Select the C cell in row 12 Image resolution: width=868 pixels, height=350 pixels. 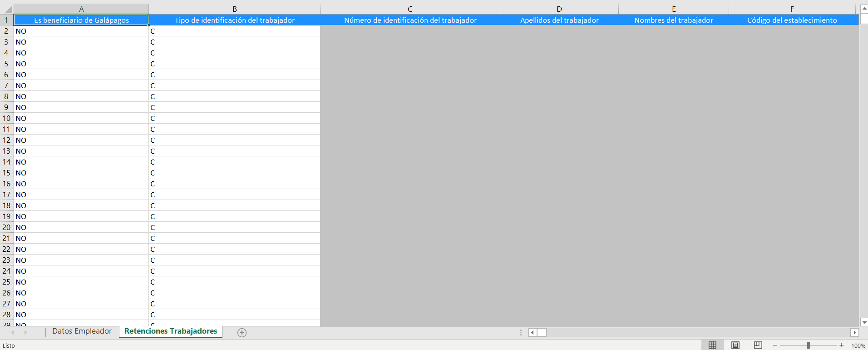[235, 140]
